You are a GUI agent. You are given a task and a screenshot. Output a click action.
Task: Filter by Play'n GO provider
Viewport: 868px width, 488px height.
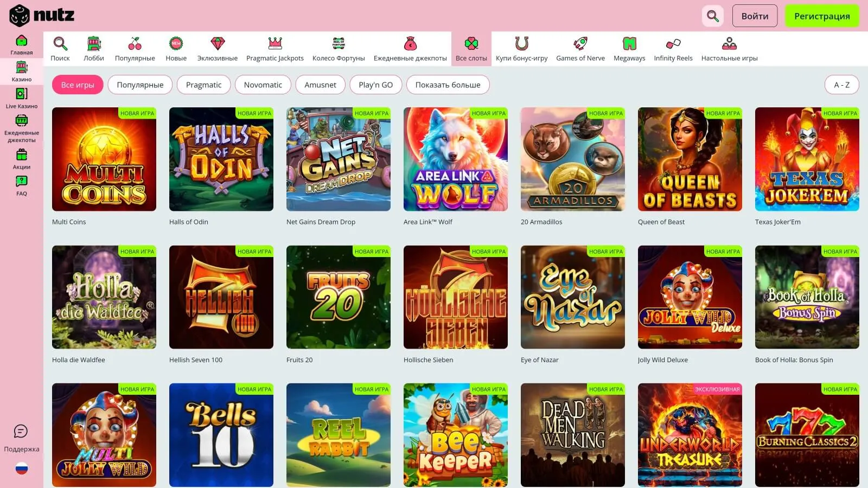[x=375, y=85]
